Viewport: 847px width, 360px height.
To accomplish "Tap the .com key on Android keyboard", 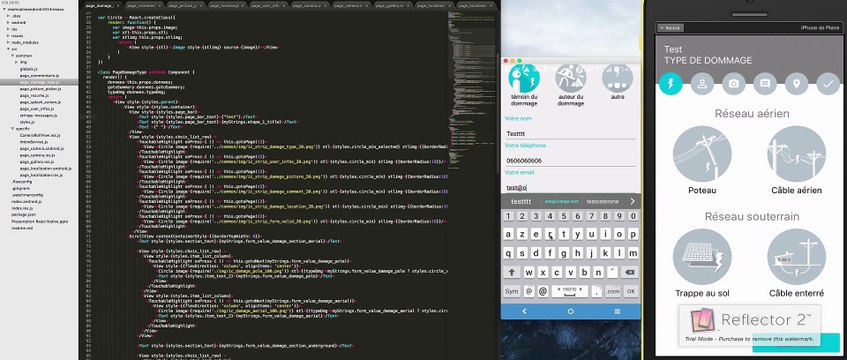I will coord(613,291).
